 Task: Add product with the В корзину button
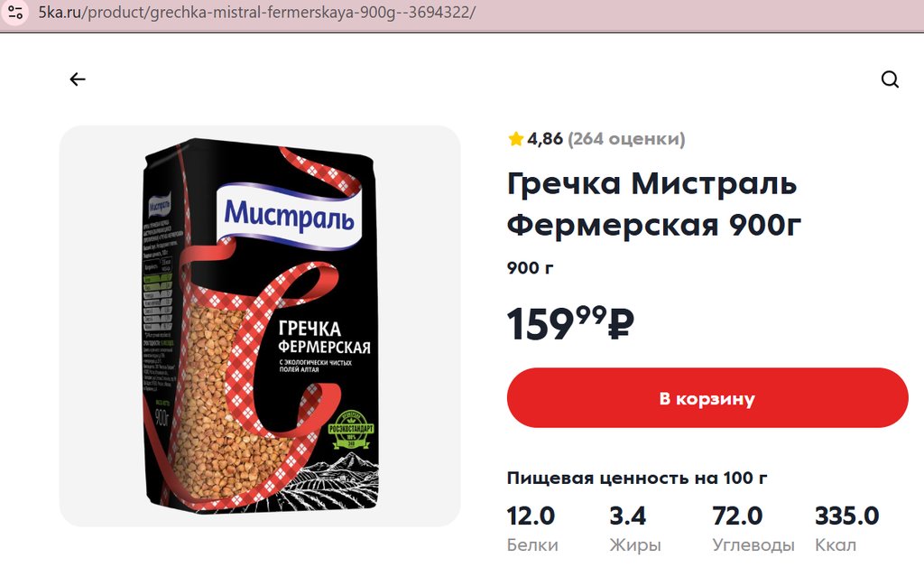[707, 398]
